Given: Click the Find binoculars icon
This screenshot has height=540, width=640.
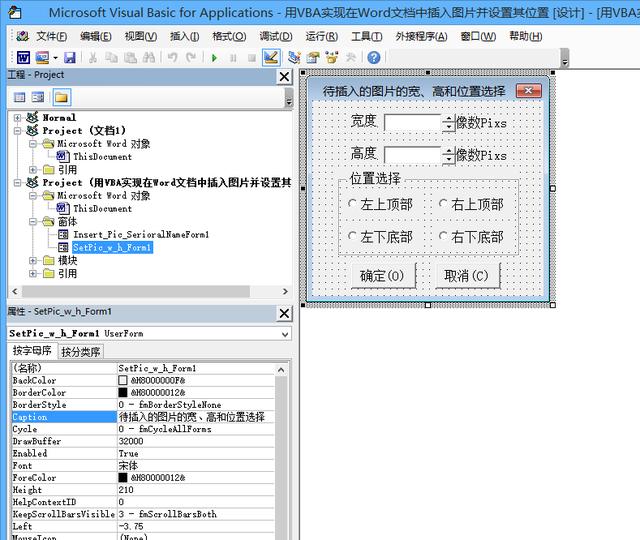Looking at the screenshot, I should [149, 58].
